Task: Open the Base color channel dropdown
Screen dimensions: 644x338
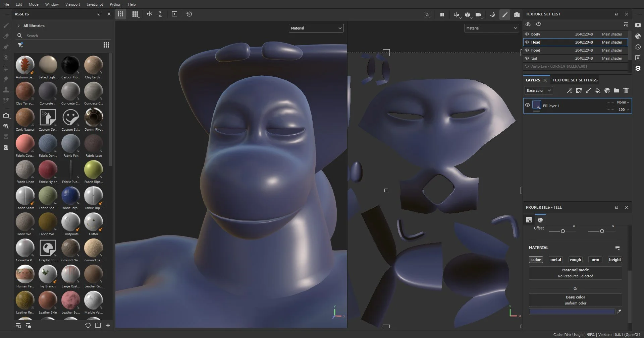Action: point(539,90)
